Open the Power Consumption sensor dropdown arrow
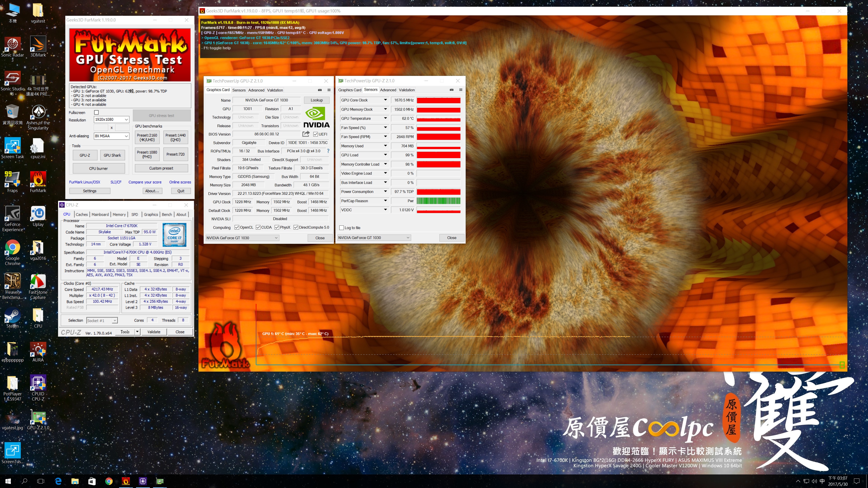868x488 pixels. click(385, 192)
